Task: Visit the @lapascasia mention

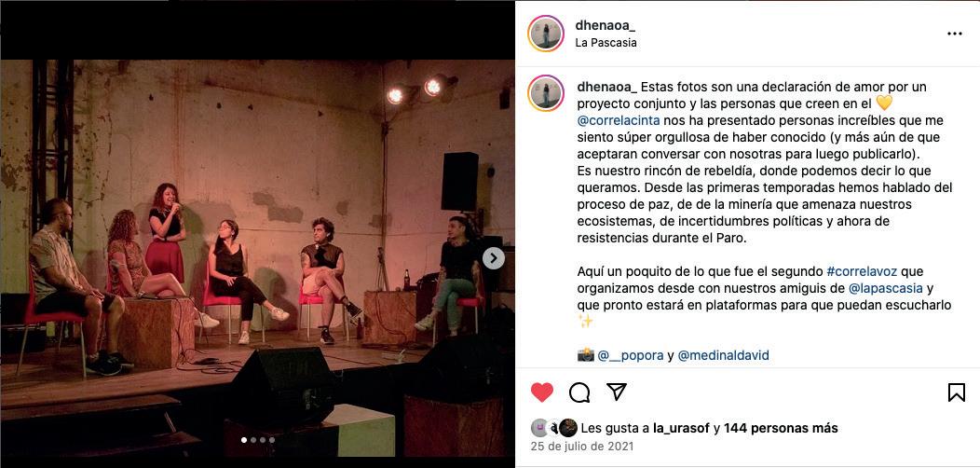Action: click(886, 288)
